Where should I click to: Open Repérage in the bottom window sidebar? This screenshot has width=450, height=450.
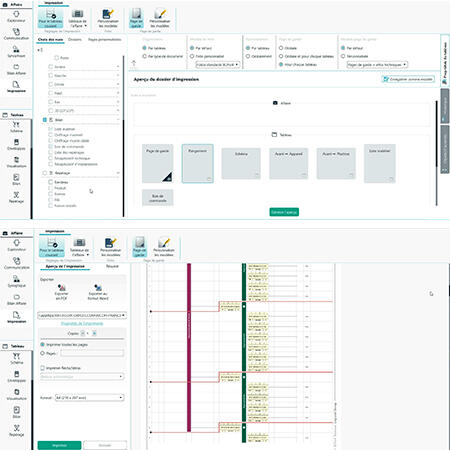coord(16,431)
